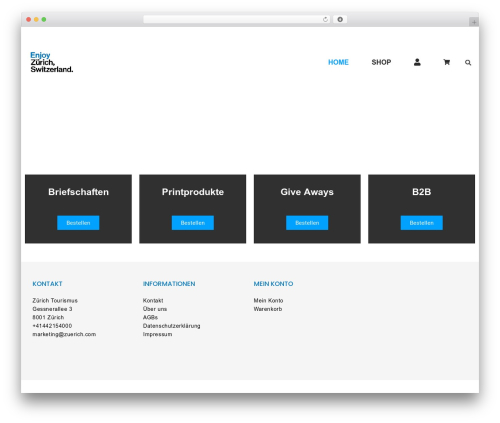500x423 pixels.
Task: Click the MEIN KONTO footer heading
Action: click(x=273, y=284)
